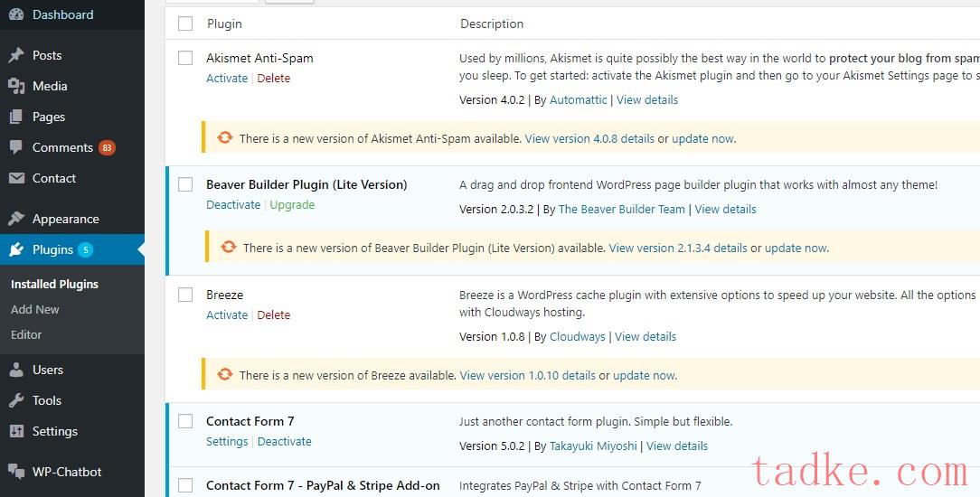Click the Contact envelope icon
Screen dimensions: 980x497
16,178
